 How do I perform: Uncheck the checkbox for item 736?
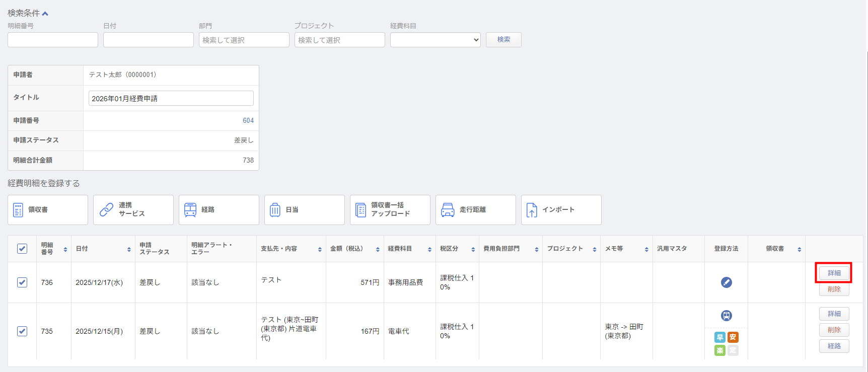pos(22,282)
